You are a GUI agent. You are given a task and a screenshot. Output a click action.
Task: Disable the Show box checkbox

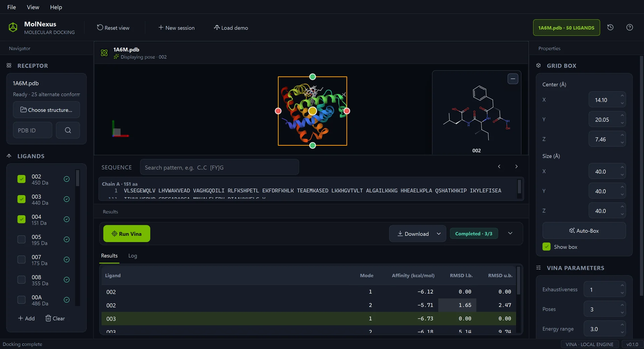point(546,247)
